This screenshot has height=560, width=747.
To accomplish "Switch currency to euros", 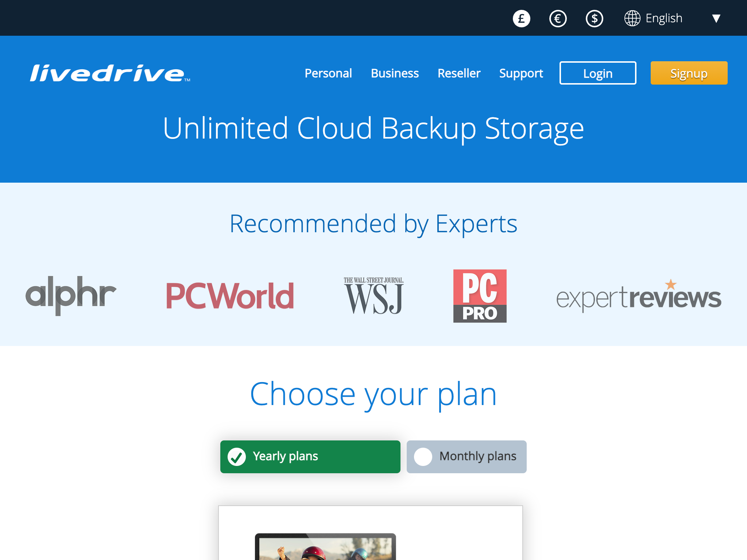I will pyautogui.click(x=558, y=18).
